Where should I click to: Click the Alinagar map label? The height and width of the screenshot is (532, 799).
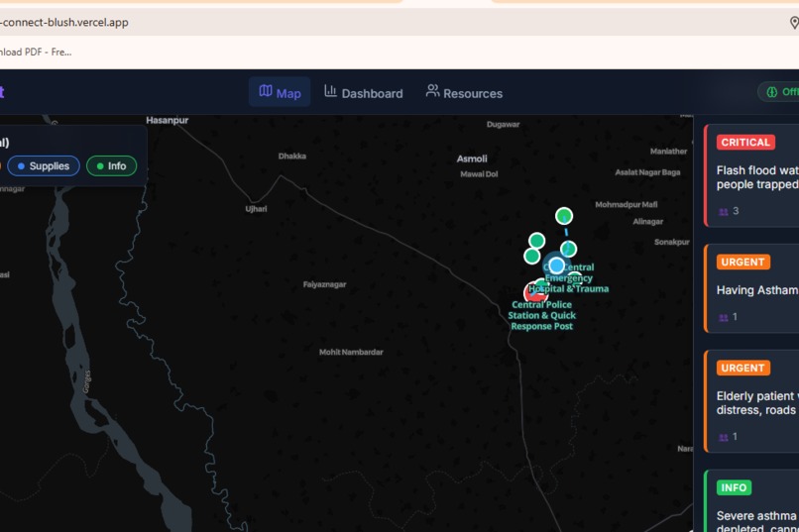[x=647, y=222]
